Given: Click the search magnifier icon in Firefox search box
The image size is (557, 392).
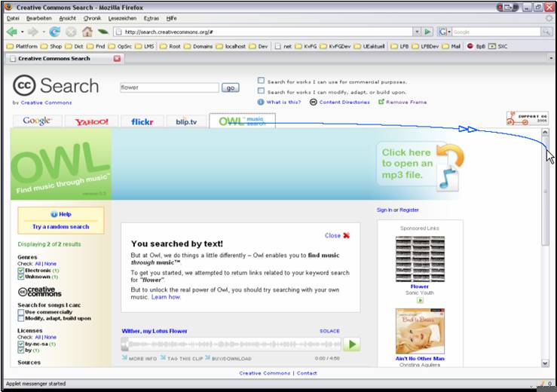Looking at the screenshot, I should (546, 32).
